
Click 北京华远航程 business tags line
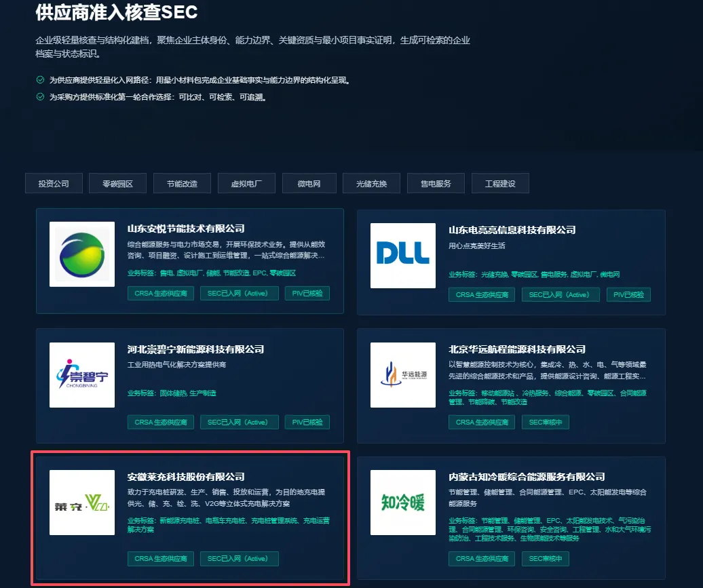(x=548, y=397)
